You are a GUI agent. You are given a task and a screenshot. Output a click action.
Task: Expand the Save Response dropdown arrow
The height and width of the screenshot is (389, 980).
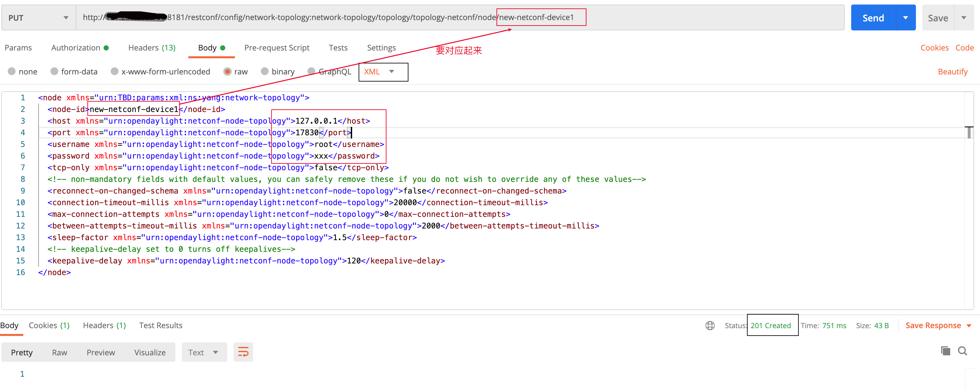click(969, 326)
